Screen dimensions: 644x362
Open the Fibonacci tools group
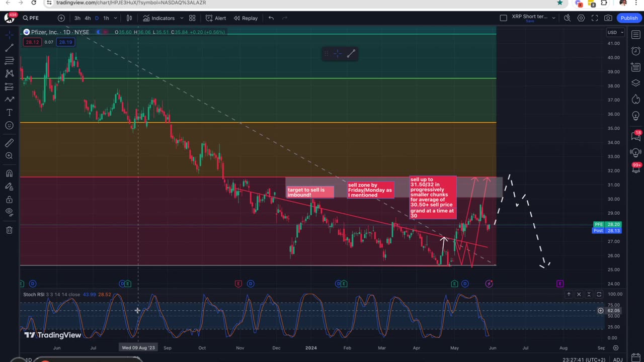click(9, 60)
